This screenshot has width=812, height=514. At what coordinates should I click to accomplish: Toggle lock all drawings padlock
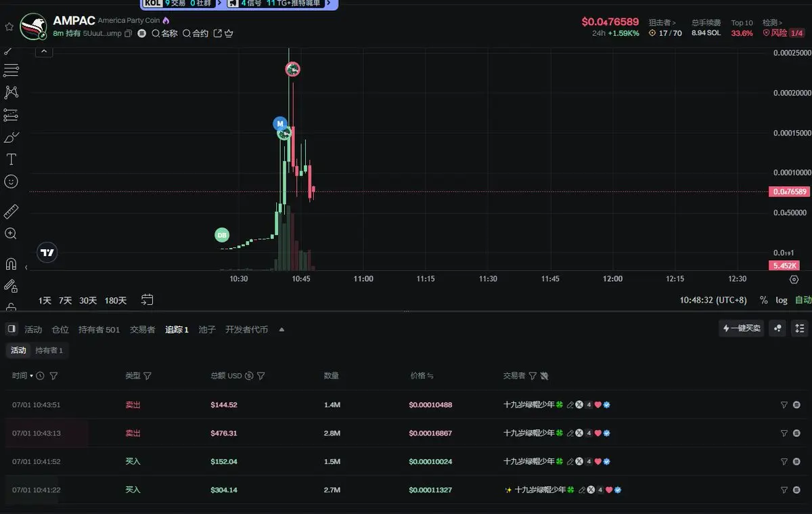click(11, 306)
